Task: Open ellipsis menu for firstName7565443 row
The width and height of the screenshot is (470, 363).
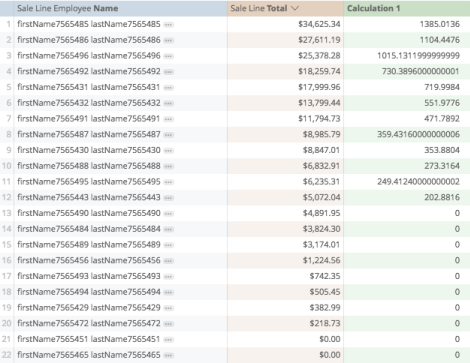Action: click(x=169, y=198)
